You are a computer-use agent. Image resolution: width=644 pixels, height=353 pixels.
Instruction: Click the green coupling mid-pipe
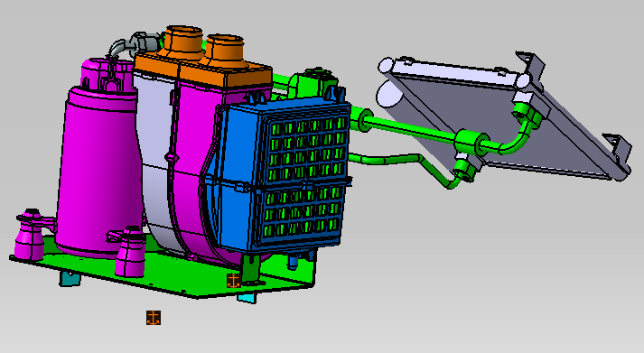(x=471, y=142)
